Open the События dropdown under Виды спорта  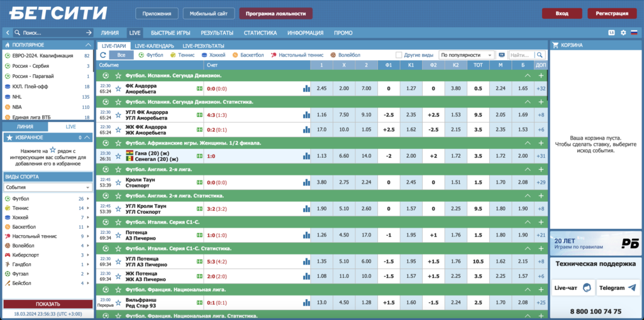coord(48,187)
